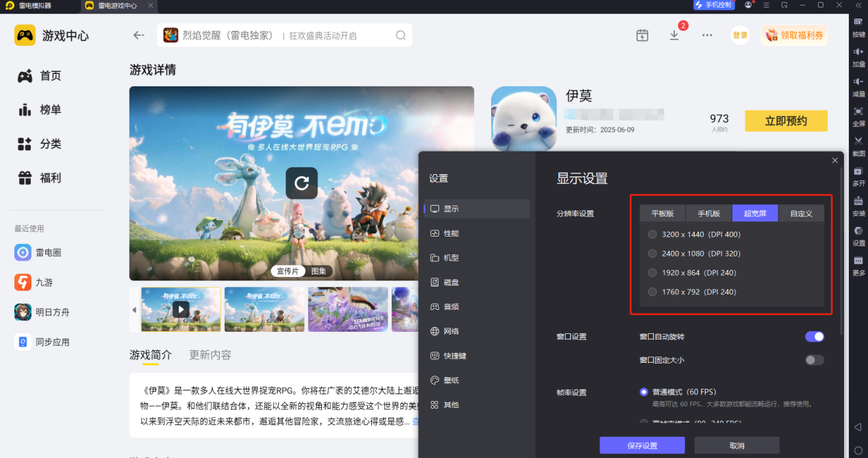
Task: Open 手机控制 phone control panel
Action: 713,5
